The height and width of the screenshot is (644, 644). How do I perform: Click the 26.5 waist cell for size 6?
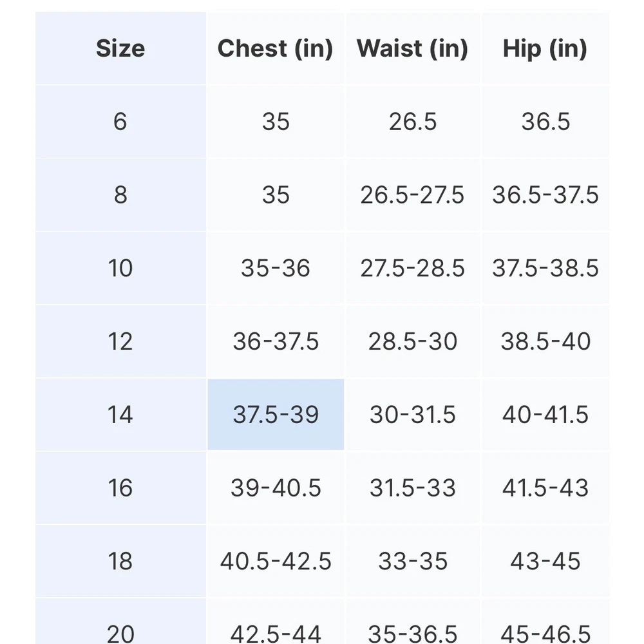pyautogui.click(x=412, y=122)
